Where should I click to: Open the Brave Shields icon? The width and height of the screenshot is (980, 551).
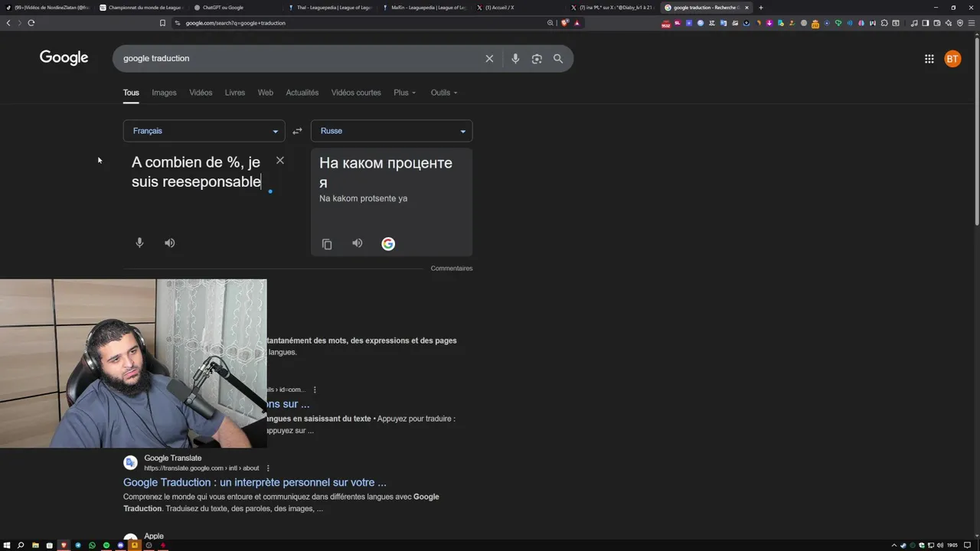(x=565, y=23)
